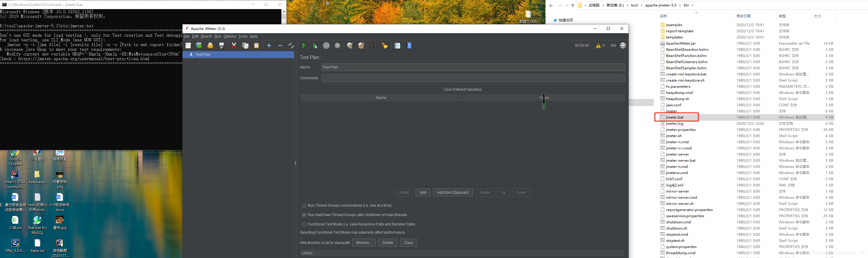Open the Options menu
Viewport: 868px width, 258px height.
point(230,36)
